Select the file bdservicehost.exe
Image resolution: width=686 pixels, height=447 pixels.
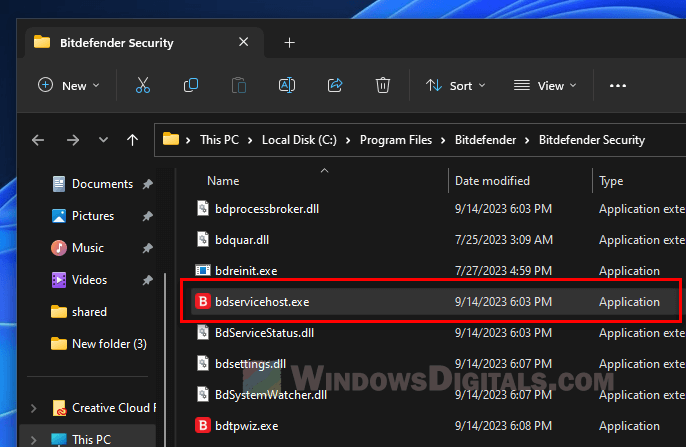pyautogui.click(x=262, y=302)
